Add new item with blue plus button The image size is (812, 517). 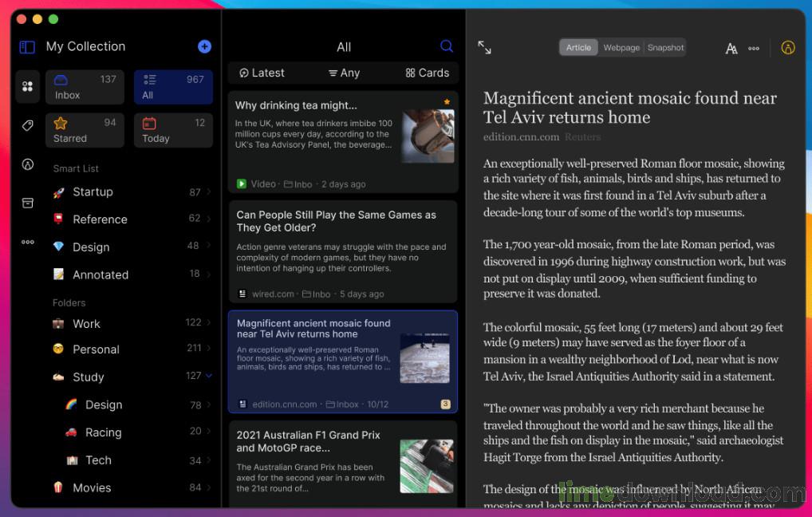[204, 46]
